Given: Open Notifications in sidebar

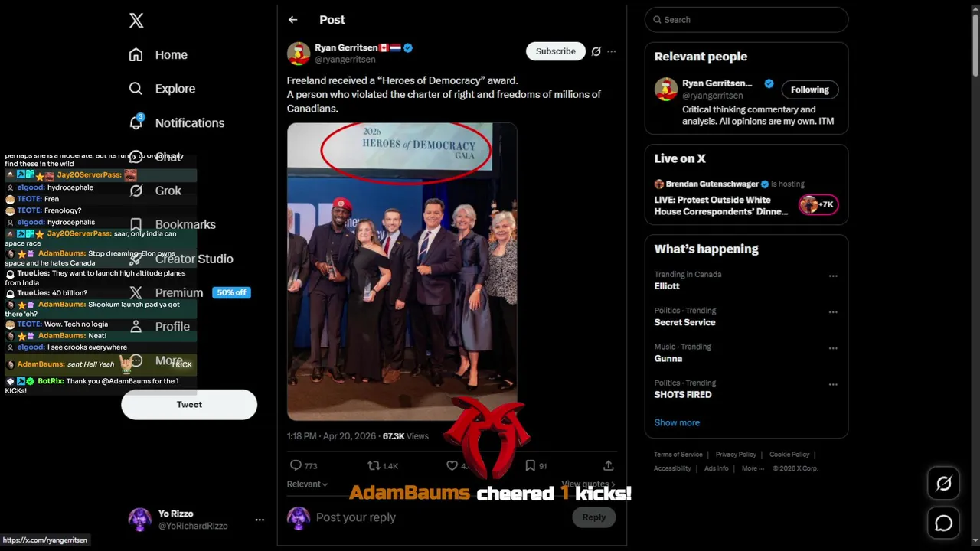Looking at the screenshot, I should [x=188, y=122].
